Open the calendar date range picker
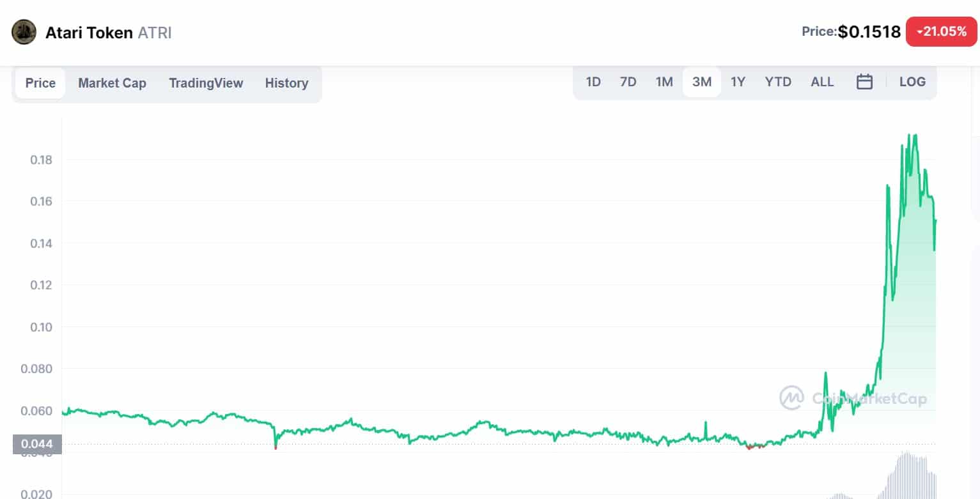Image resolution: width=980 pixels, height=499 pixels. click(864, 82)
